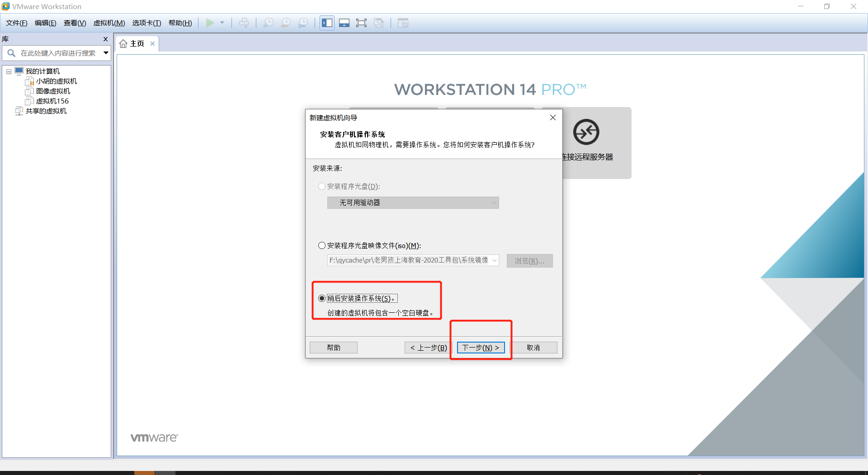Close the 库 library panel
This screenshot has width=868, height=475.
point(106,39)
